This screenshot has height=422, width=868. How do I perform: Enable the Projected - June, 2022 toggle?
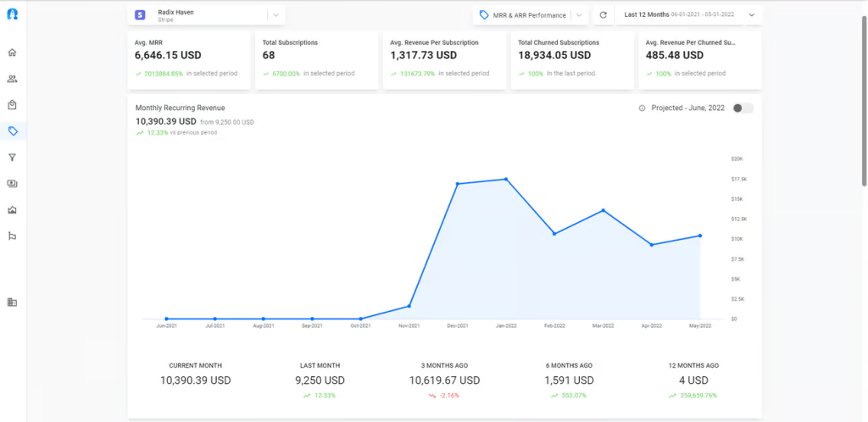(743, 108)
